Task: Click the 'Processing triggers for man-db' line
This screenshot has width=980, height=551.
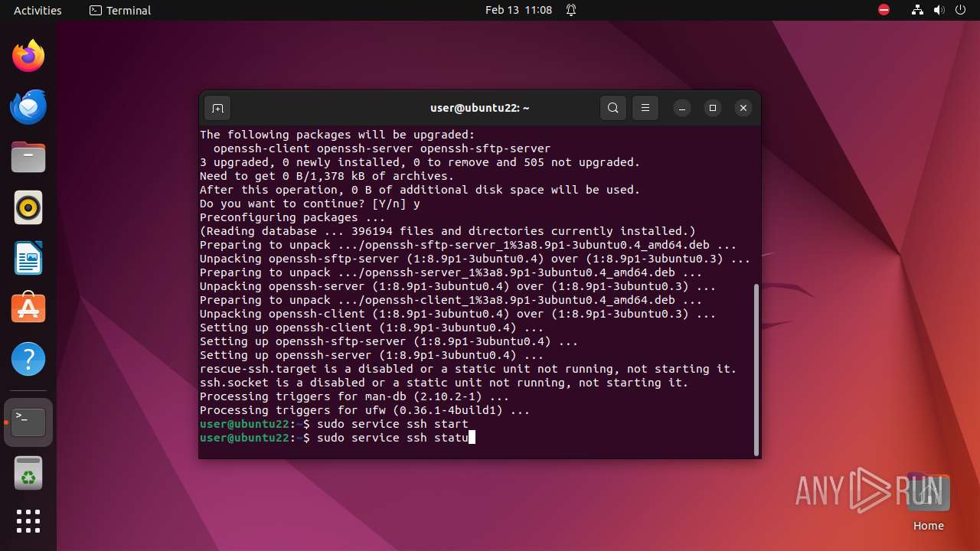Action: point(354,396)
